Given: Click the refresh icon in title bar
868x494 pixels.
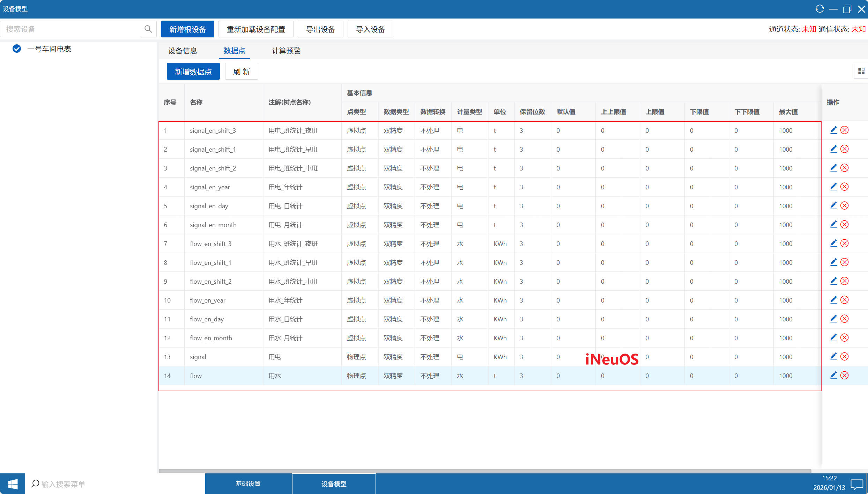Looking at the screenshot, I should [x=819, y=9].
